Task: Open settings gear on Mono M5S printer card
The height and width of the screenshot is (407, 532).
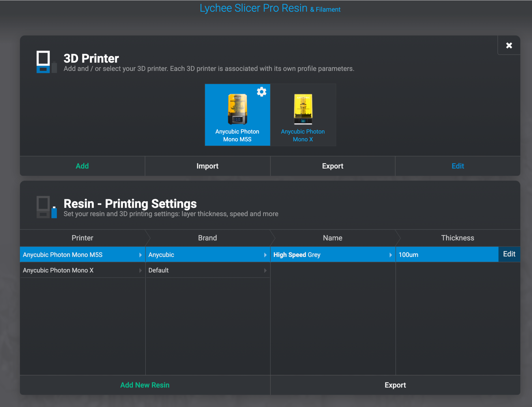Action: click(262, 92)
